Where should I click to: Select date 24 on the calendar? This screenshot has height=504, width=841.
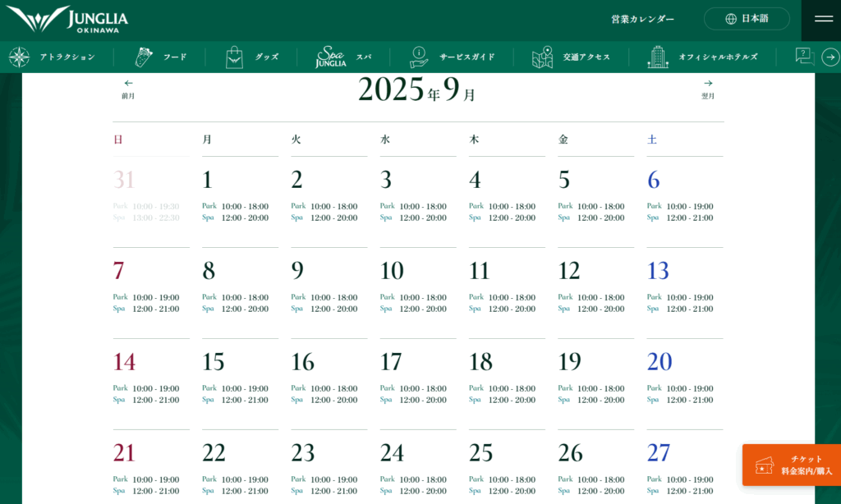pos(392,453)
